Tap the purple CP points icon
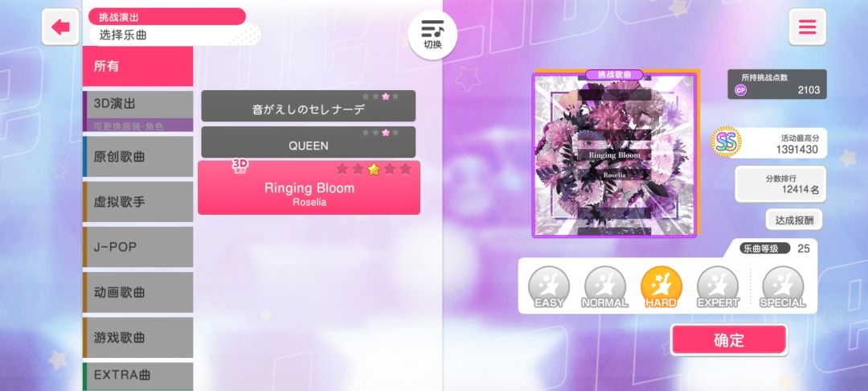 coord(741,90)
